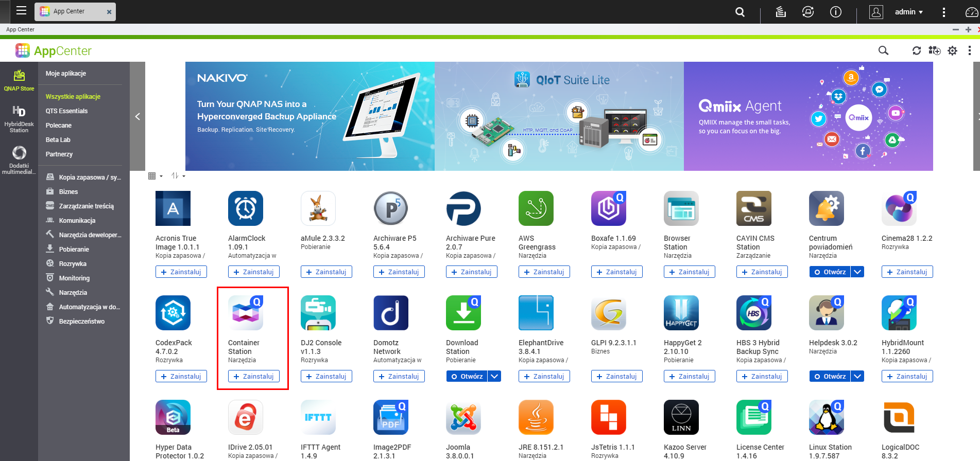Install GLPI via Zainstaluj button

point(617,376)
